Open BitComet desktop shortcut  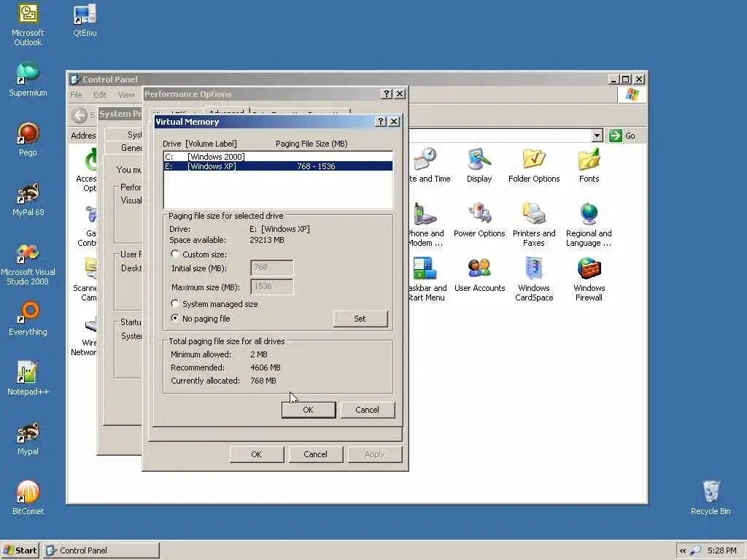point(28,498)
